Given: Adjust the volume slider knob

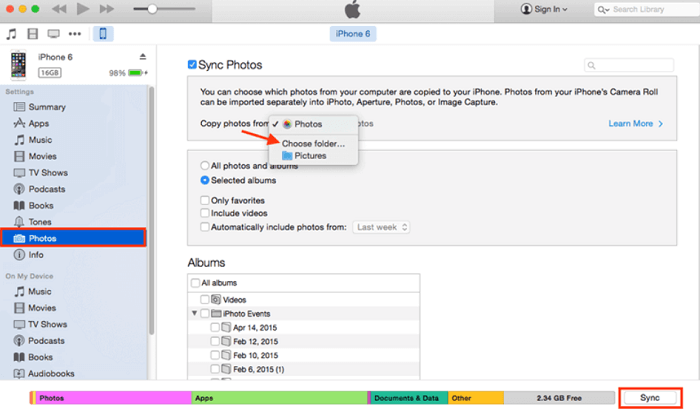Looking at the screenshot, I should click(x=152, y=9).
